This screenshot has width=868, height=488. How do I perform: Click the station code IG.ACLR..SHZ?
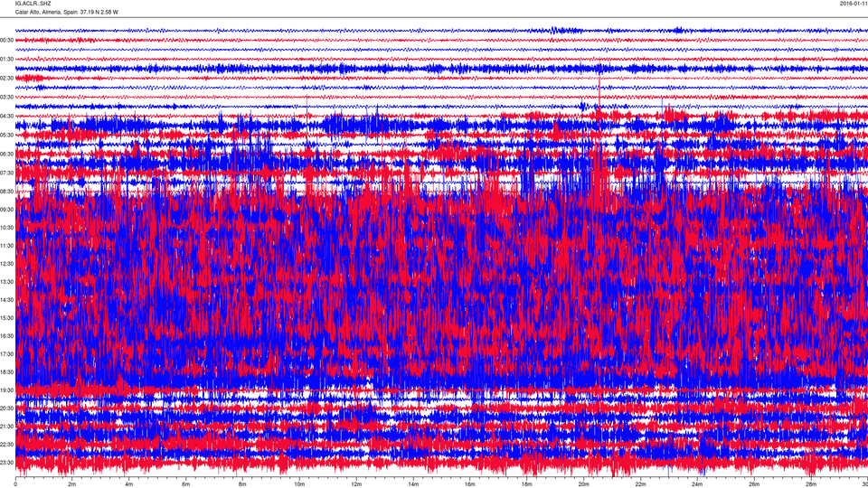(x=33, y=4)
